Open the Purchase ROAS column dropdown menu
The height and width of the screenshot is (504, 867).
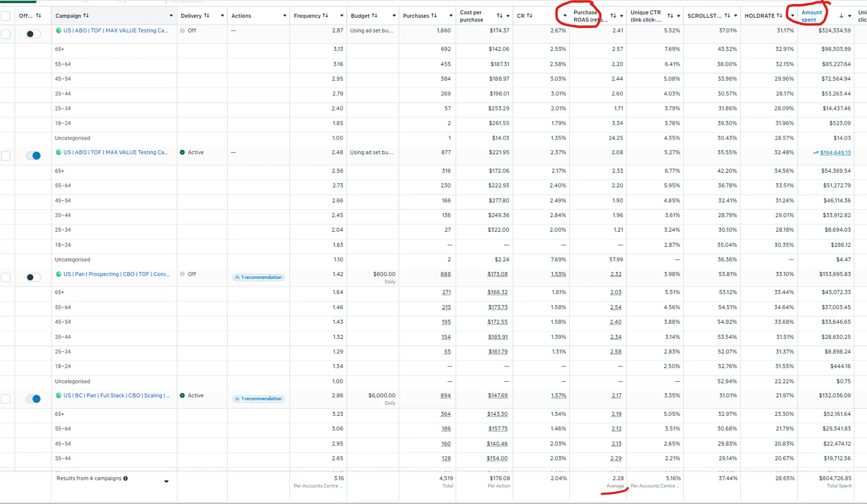pyautogui.click(x=621, y=16)
